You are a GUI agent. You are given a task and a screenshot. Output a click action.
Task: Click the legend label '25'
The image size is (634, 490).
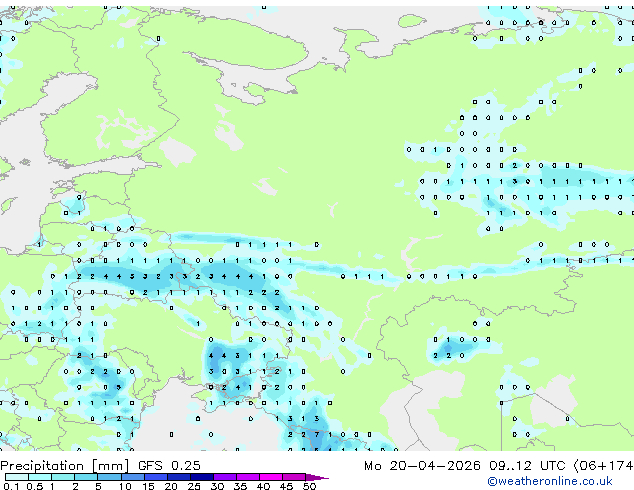pos(194,486)
